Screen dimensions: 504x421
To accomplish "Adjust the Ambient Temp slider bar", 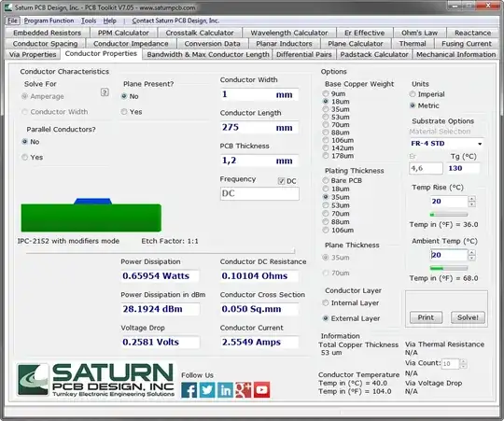I will 449,268.
